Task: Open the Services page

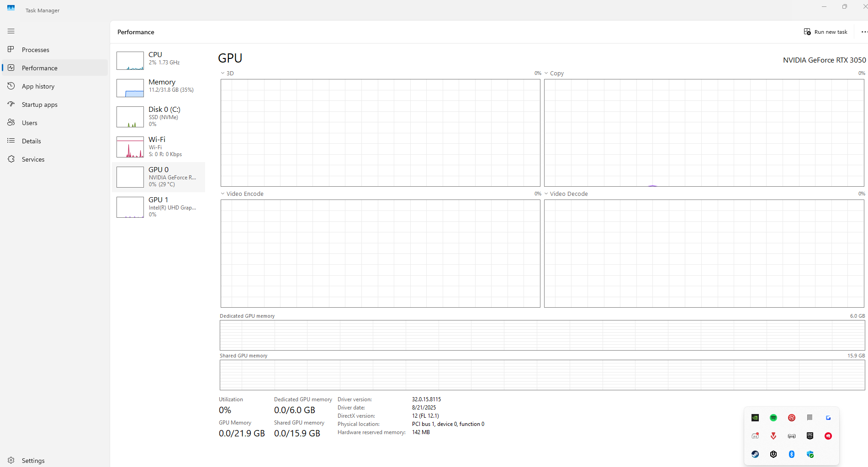Action: click(x=55, y=159)
